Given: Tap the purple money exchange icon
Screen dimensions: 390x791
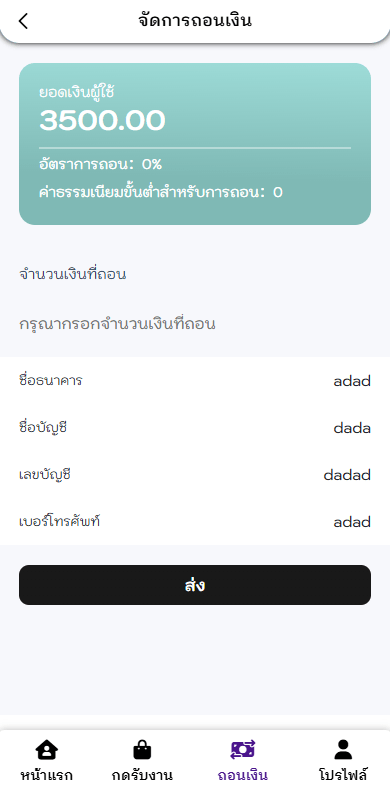Looking at the screenshot, I should [243, 750].
